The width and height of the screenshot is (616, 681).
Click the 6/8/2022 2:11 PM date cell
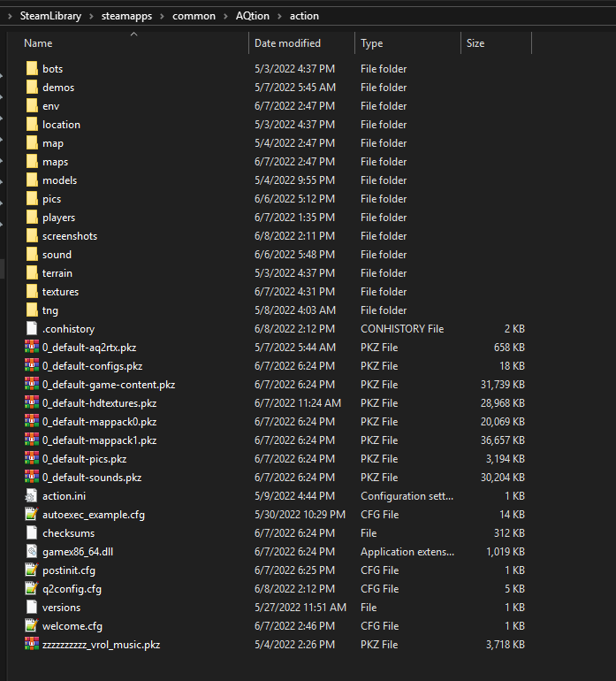tap(295, 236)
